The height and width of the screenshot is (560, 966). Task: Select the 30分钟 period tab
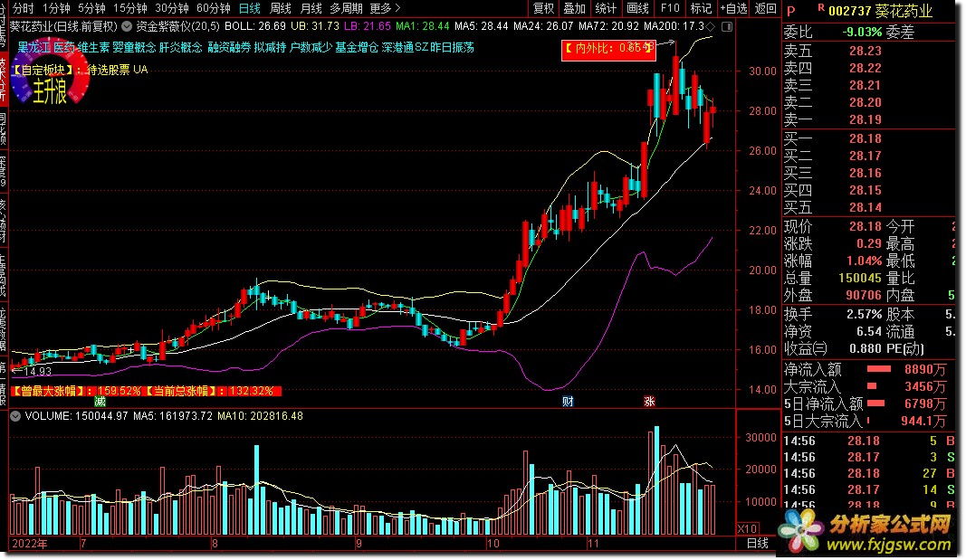[171, 8]
